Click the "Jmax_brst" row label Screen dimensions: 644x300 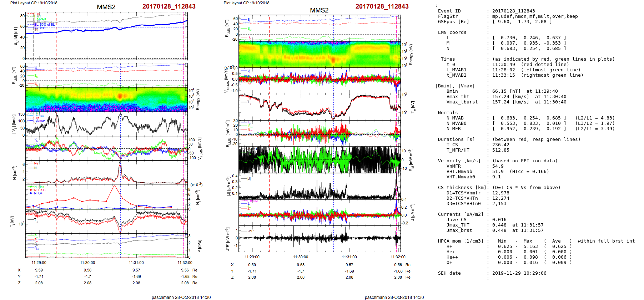point(459,230)
